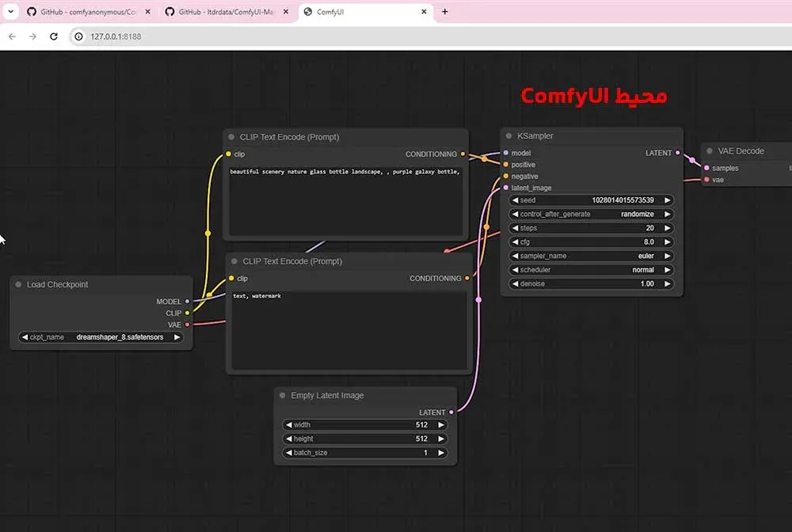Click the VAE Decode vae input socket
Viewport: 792px width, 532px height.
(x=706, y=180)
